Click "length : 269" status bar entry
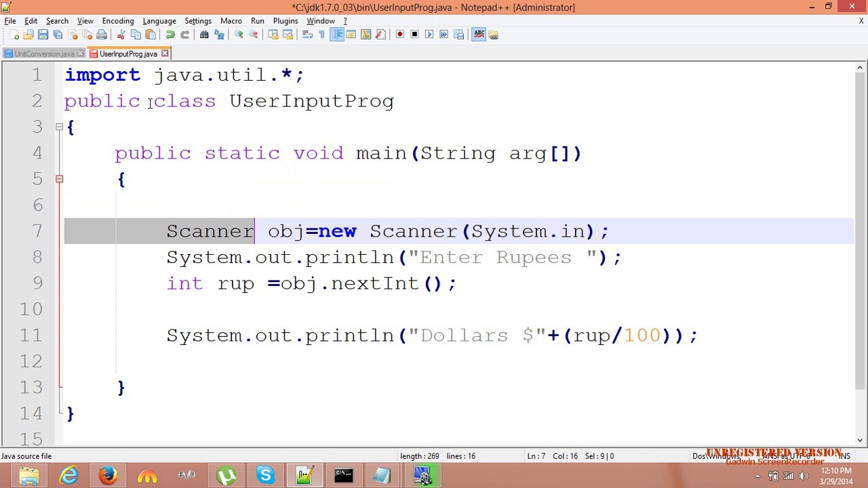868x488 pixels. point(418,456)
